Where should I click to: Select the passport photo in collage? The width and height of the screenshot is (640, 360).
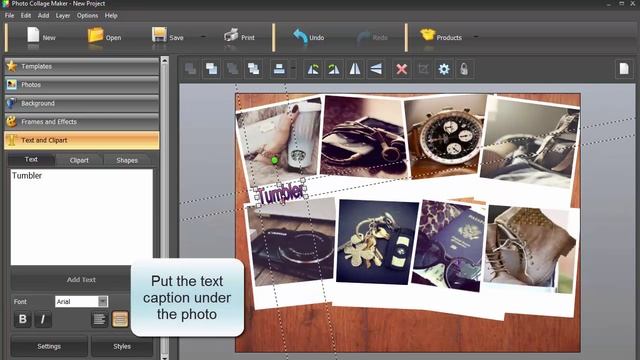click(x=449, y=245)
